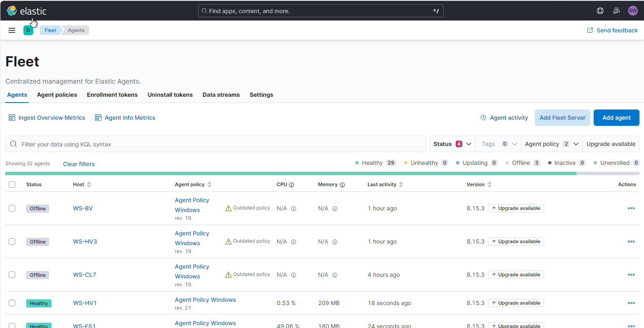Click the Fleet breadcrumb
Image resolution: width=644 pixels, height=328 pixels.
[50, 30]
